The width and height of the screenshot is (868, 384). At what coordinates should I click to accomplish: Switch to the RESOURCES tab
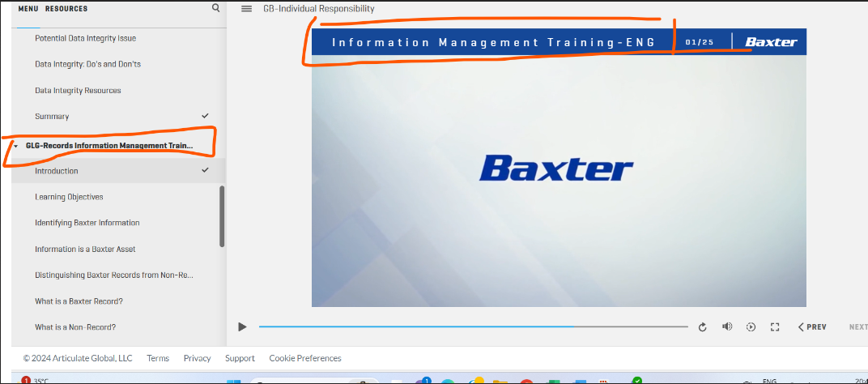coord(66,9)
